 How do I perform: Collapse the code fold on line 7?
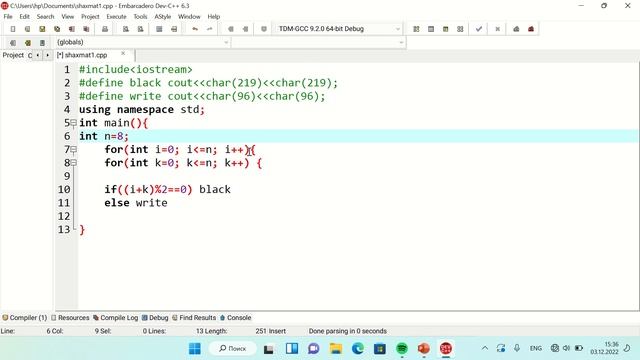(x=73, y=149)
